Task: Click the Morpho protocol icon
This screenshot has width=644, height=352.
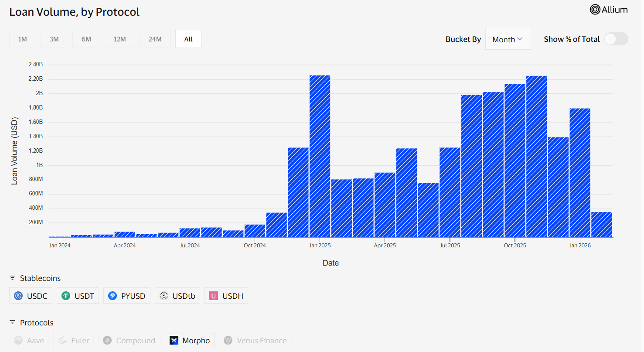Action: click(174, 340)
